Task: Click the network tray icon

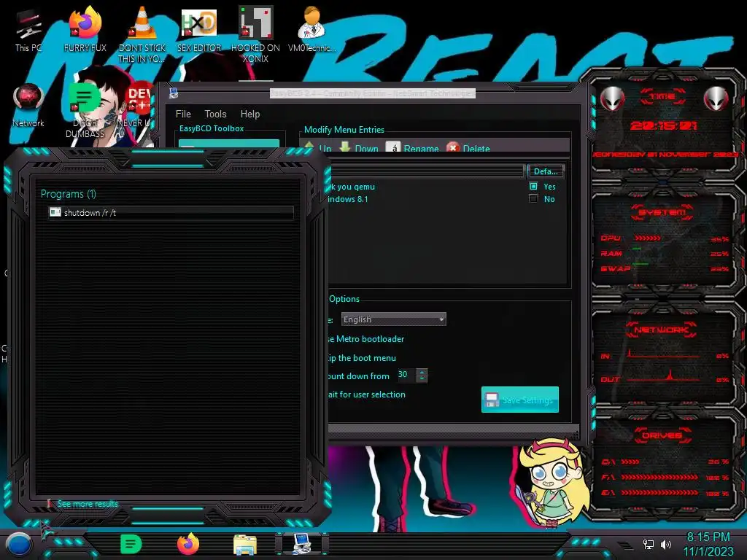Action: 649,544
